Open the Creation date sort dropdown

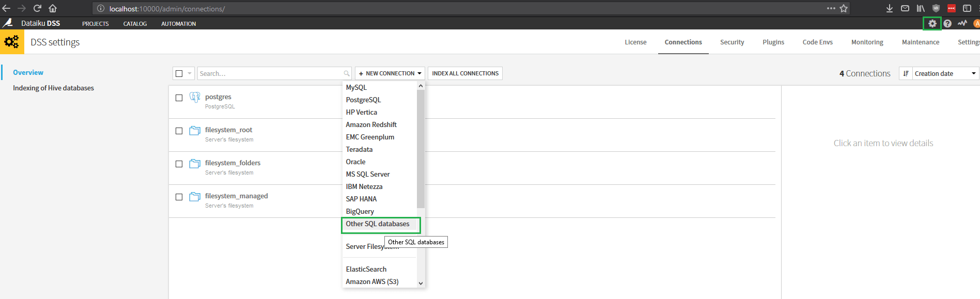945,73
